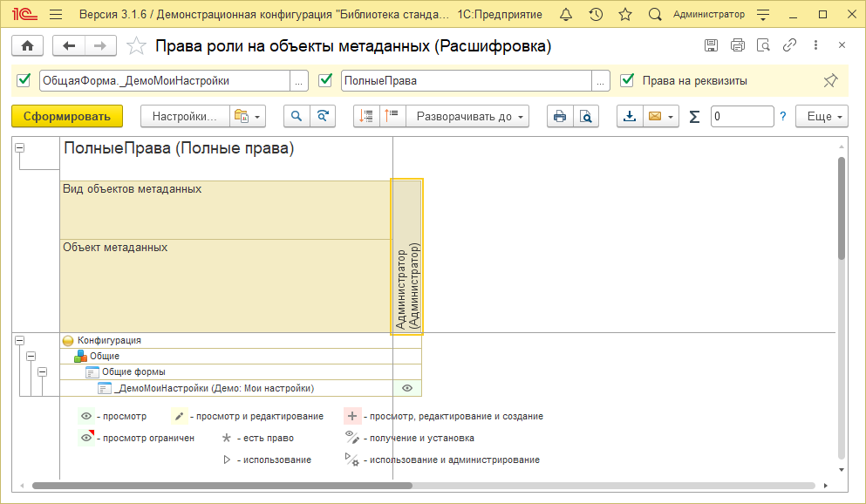Add this report to favorites
Image resolution: width=866 pixels, height=504 pixels.
tap(136, 46)
